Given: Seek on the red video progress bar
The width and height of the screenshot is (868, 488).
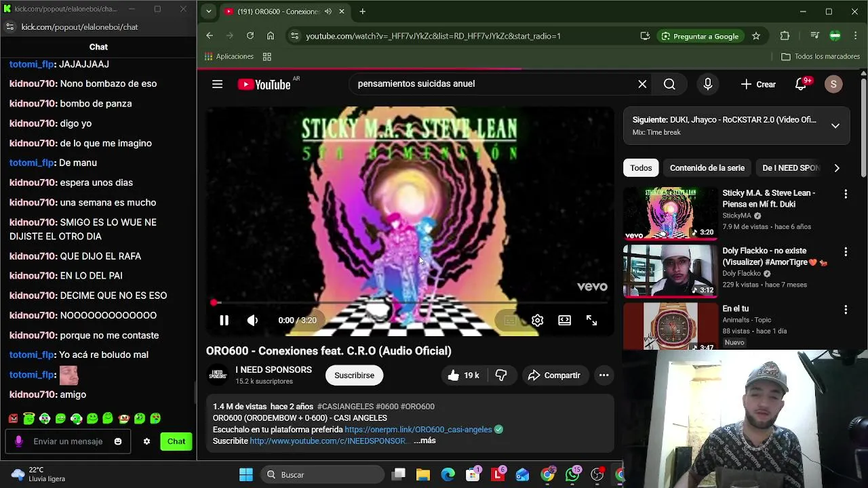Looking at the screenshot, I should pyautogui.click(x=409, y=303).
